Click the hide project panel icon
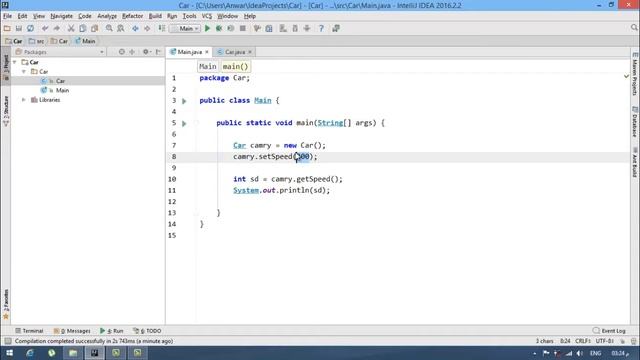The width and height of the screenshot is (640, 360). click(158, 52)
